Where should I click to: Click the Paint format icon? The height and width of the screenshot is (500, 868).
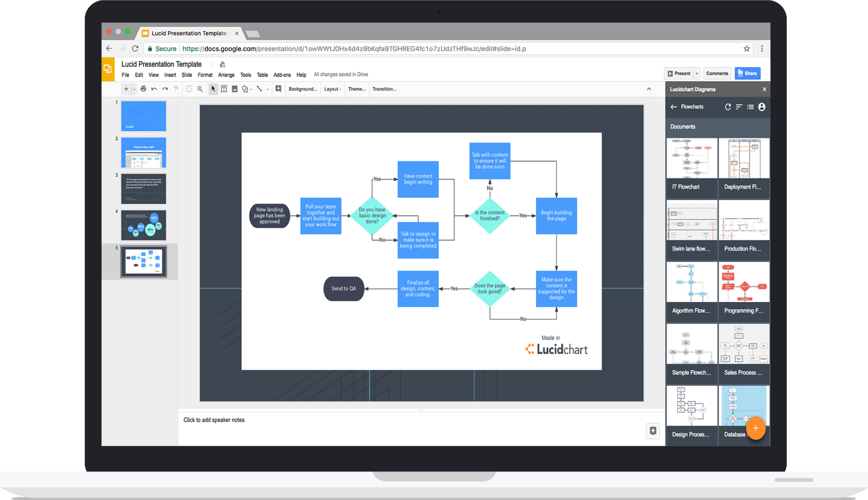click(x=176, y=89)
